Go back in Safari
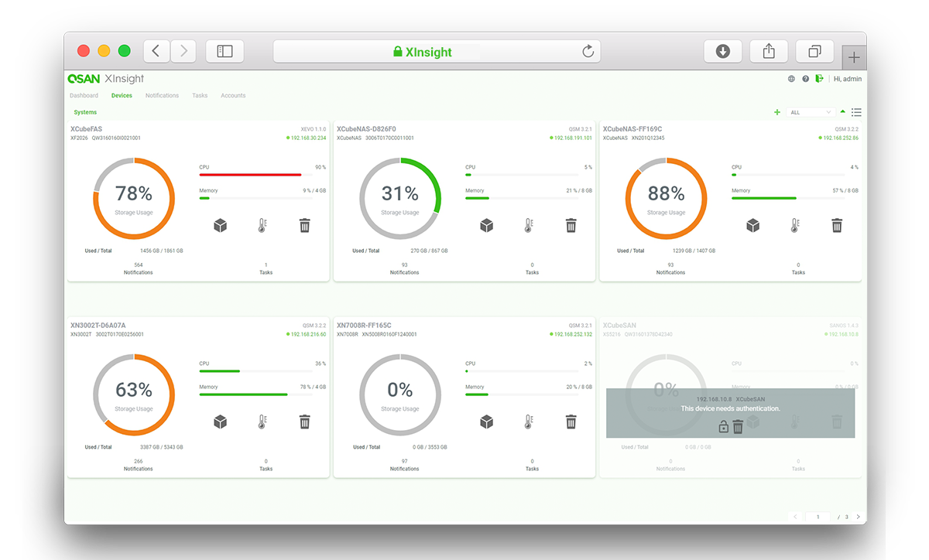 coord(156,51)
